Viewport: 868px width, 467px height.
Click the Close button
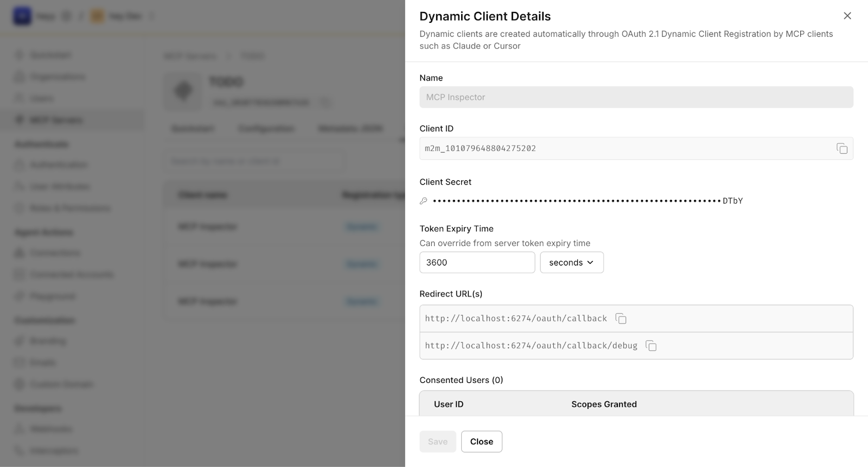(482, 441)
